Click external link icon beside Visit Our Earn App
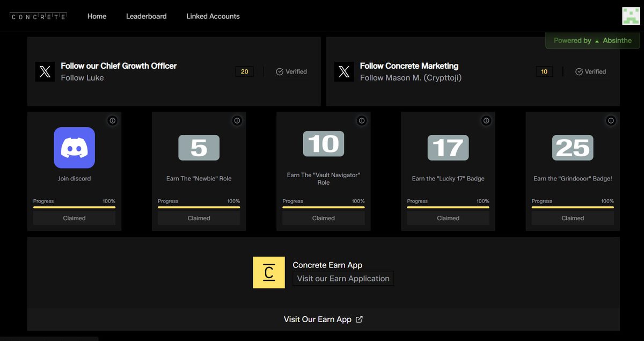The height and width of the screenshot is (341, 644). pos(360,319)
